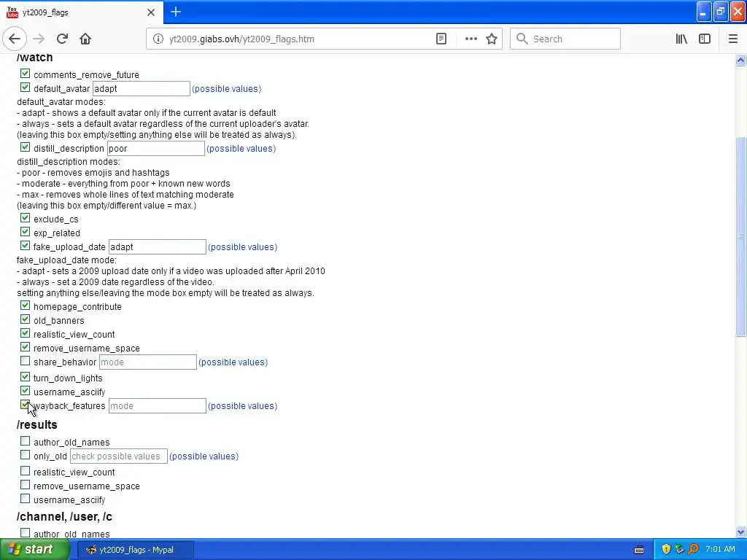This screenshot has height=560, width=747.
Task: Enable share_behavior checkbox
Action: coord(26,361)
